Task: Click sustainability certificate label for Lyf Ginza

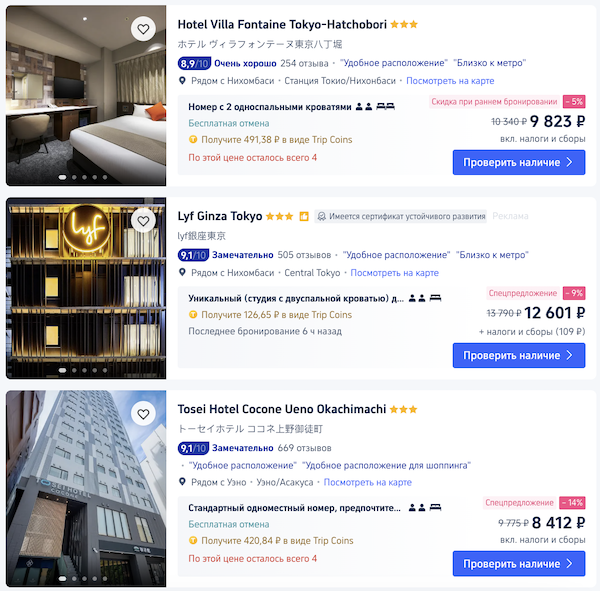Action: coord(401,217)
